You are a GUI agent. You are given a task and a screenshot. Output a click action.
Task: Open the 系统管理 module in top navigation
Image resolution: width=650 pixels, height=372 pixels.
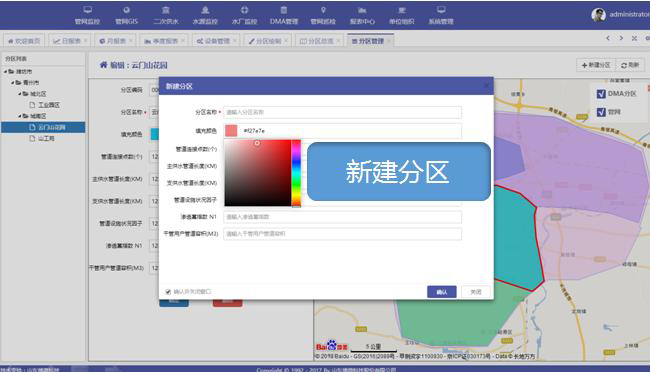441,15
